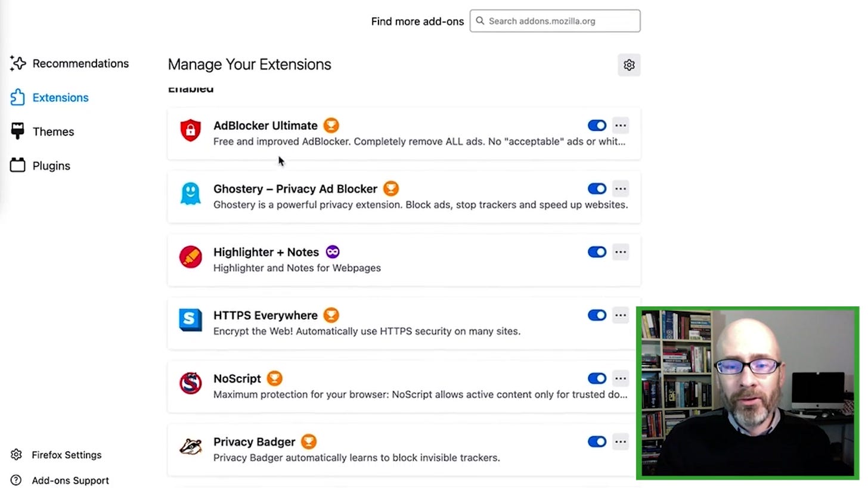Open Firefox Settings link
This screenshot has height=488, width=868.
56,455
